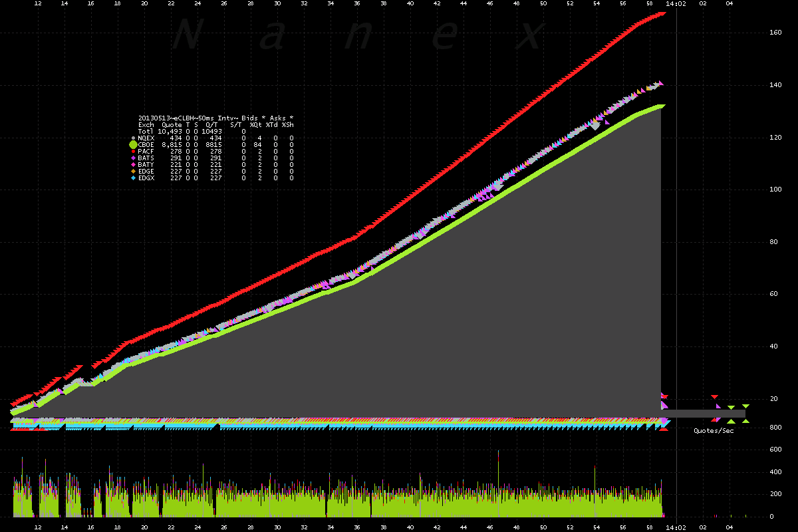Click the CBOE quote value 8,815
Viewport: 798px width, 532px height.
point(172,144)
